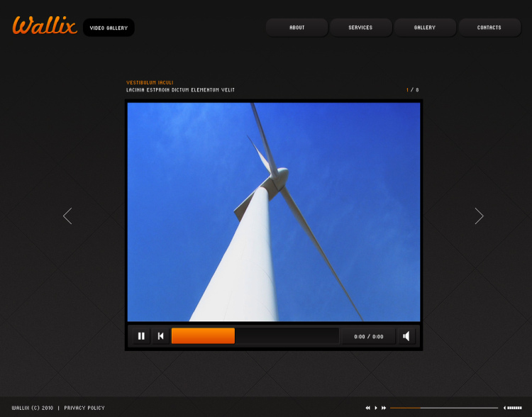Click the Video Gallery label button
Screen dimensions: 532x417
coord(109,28)
